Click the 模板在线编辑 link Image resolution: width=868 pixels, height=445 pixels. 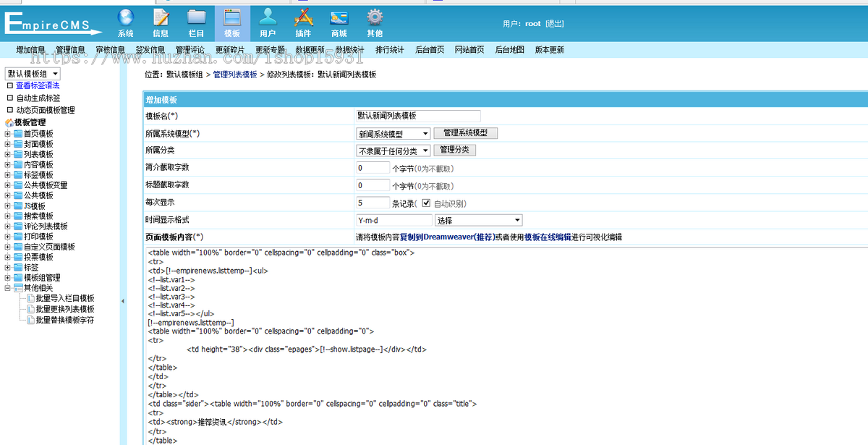(x=548, y=237)
